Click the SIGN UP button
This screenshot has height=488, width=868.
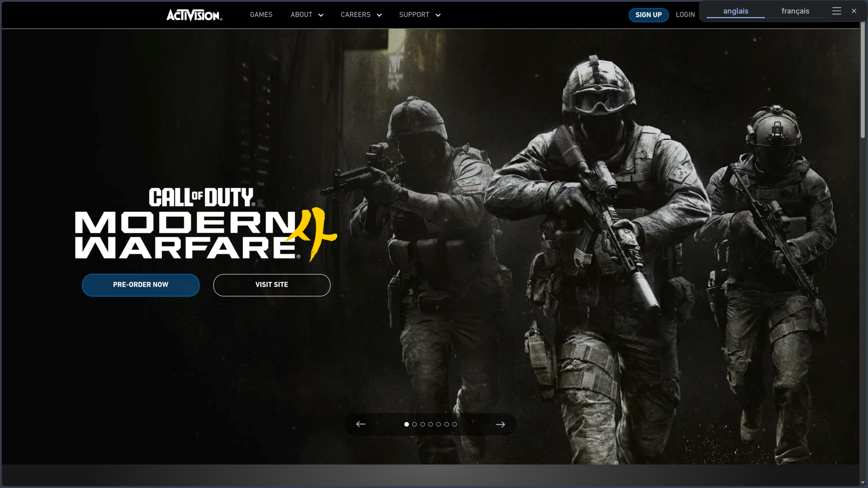coord(648,15)
